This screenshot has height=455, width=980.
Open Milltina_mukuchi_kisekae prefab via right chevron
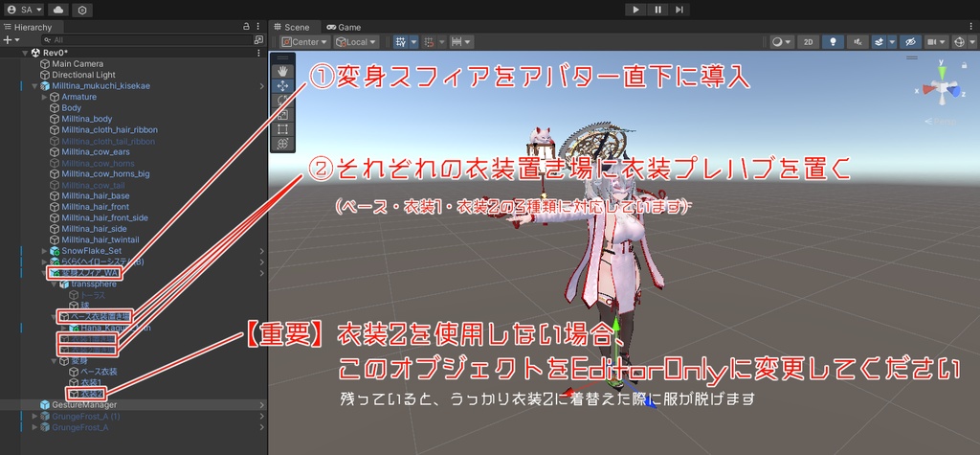coord(262,86)
